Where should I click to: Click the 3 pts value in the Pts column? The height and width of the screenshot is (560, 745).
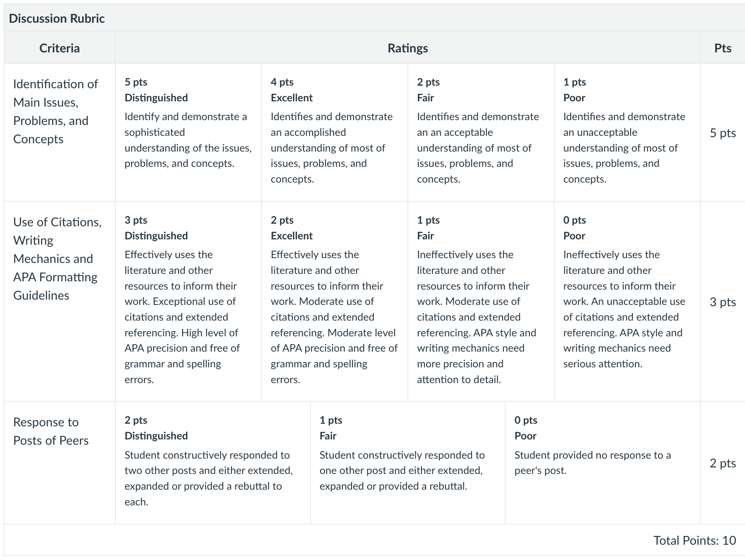pyautogui.click(x=723, y=302)
